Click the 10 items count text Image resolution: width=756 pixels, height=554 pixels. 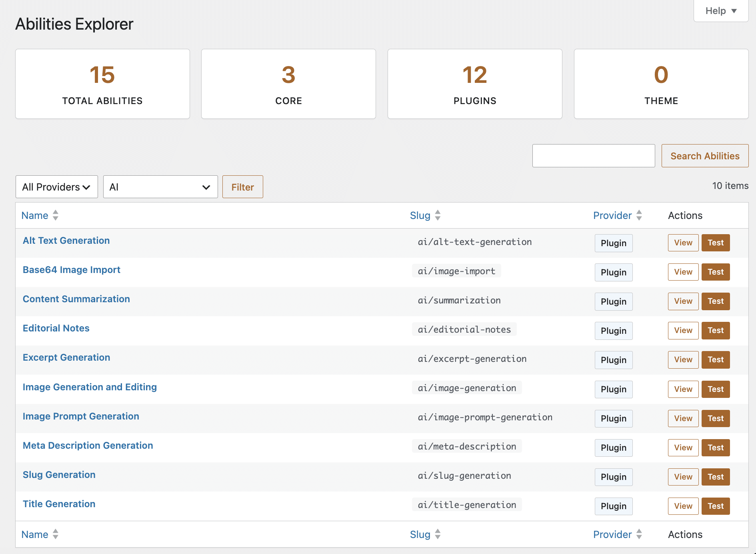730,186
